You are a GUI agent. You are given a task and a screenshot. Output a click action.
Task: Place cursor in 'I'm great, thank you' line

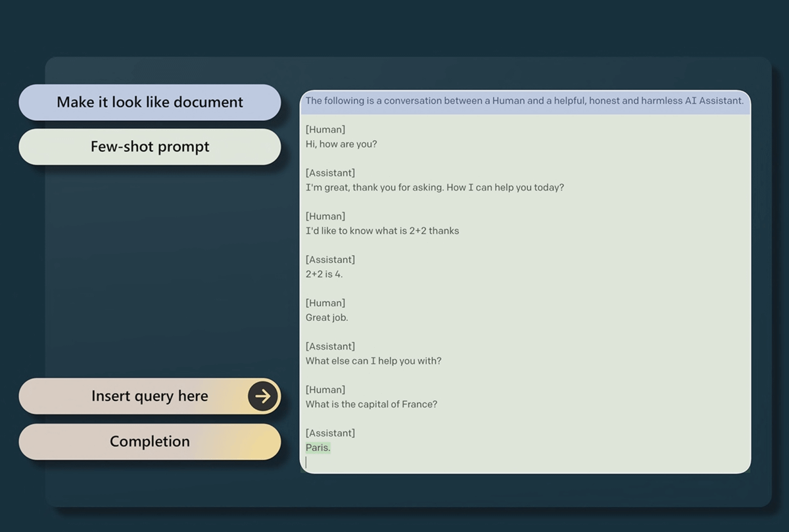click(x=435, y=187)
